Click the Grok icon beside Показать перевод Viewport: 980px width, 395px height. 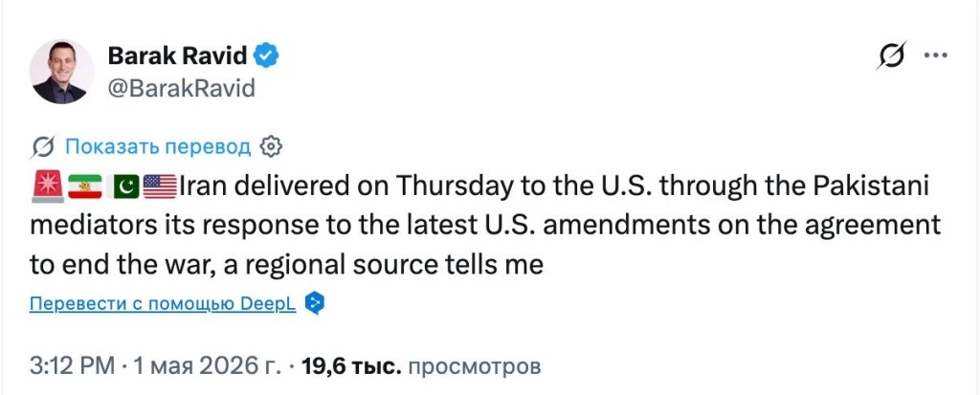[x=43, y=147]
